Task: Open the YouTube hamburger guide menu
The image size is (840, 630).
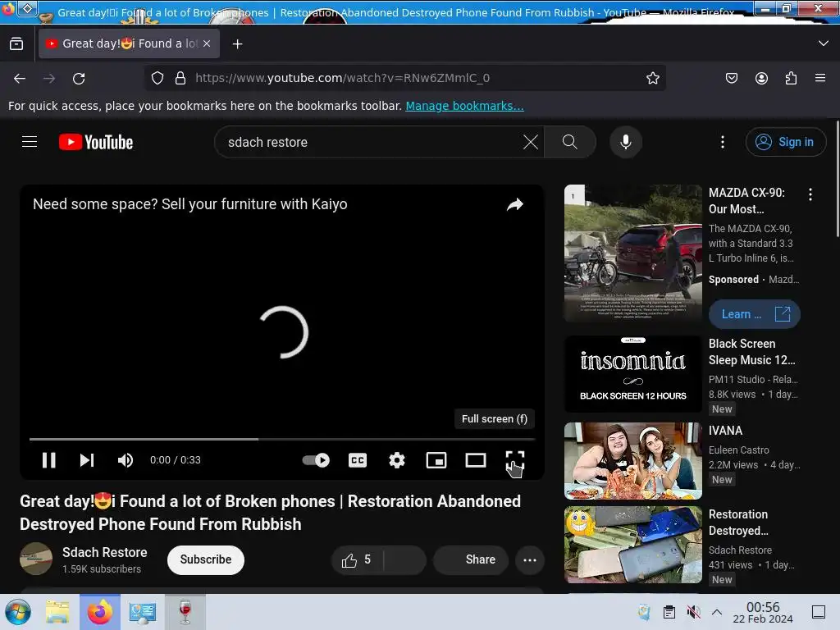Action: point(30,142)
